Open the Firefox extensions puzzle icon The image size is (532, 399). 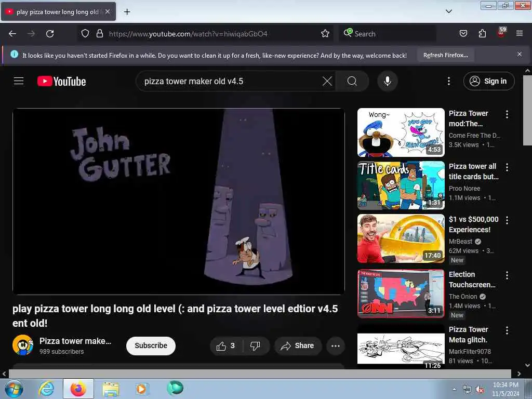(482, 34)
